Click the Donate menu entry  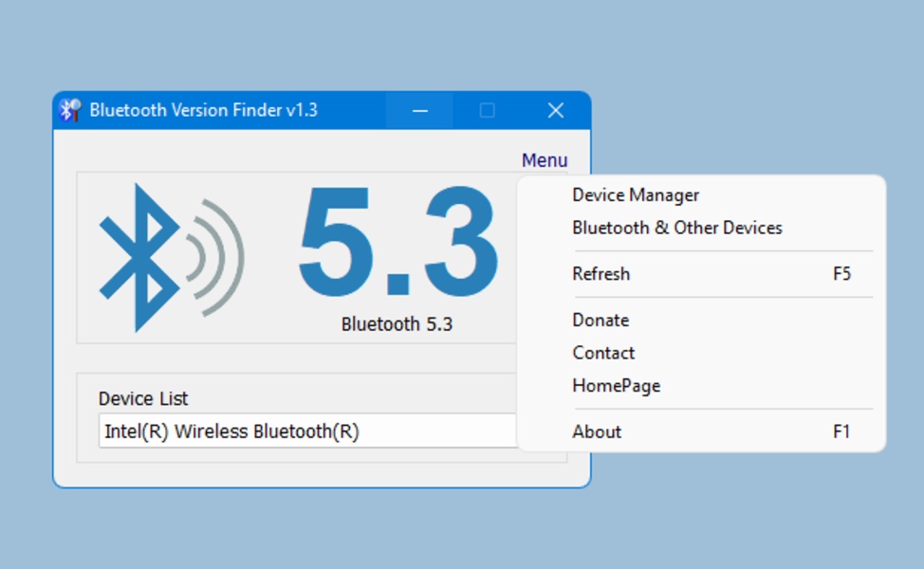[601, 321]
